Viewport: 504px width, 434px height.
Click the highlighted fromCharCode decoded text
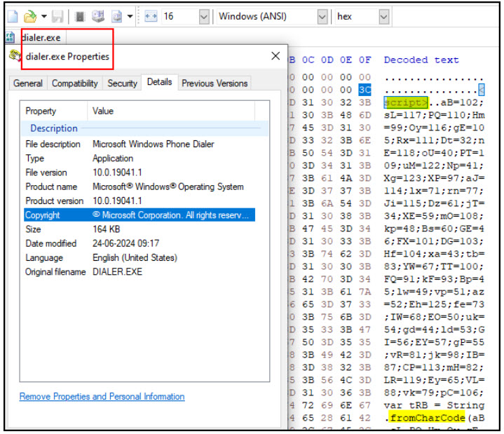(428, 418)
